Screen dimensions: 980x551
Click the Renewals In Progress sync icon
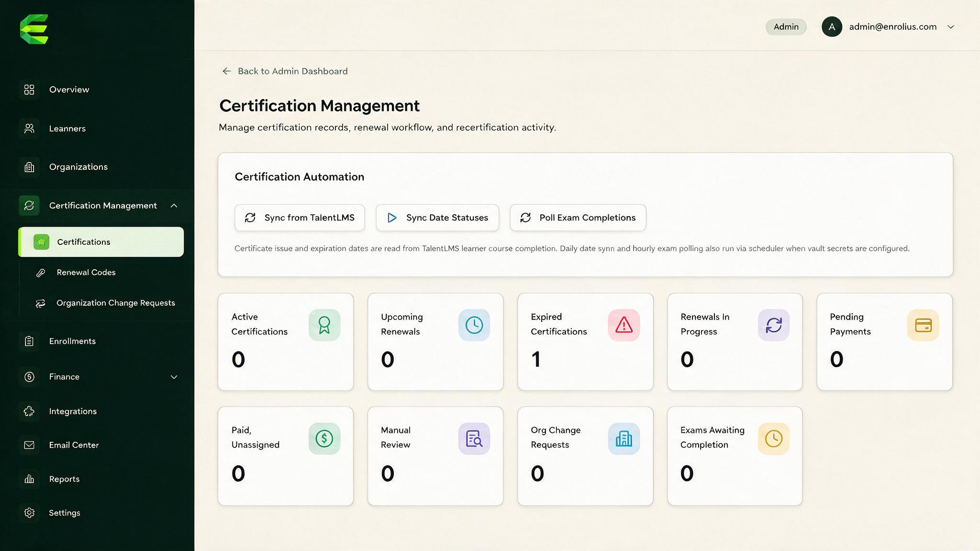click(x=774, y=325)
